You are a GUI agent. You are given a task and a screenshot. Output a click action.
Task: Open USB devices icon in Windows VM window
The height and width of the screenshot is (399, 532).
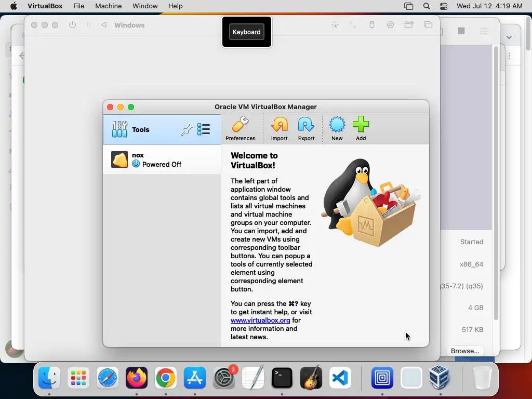click(372, 25)
